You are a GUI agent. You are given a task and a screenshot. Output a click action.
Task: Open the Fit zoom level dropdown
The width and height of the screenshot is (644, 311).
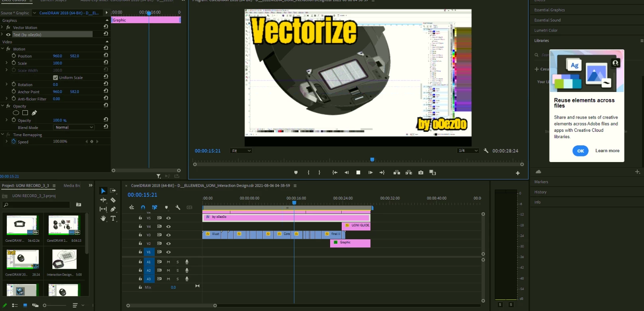tap(241, 151)
